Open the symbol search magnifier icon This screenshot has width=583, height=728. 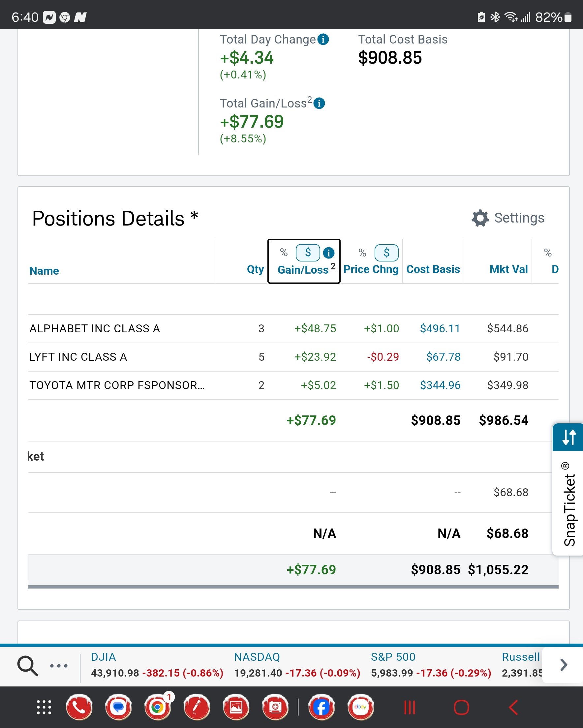pos(27,666)
